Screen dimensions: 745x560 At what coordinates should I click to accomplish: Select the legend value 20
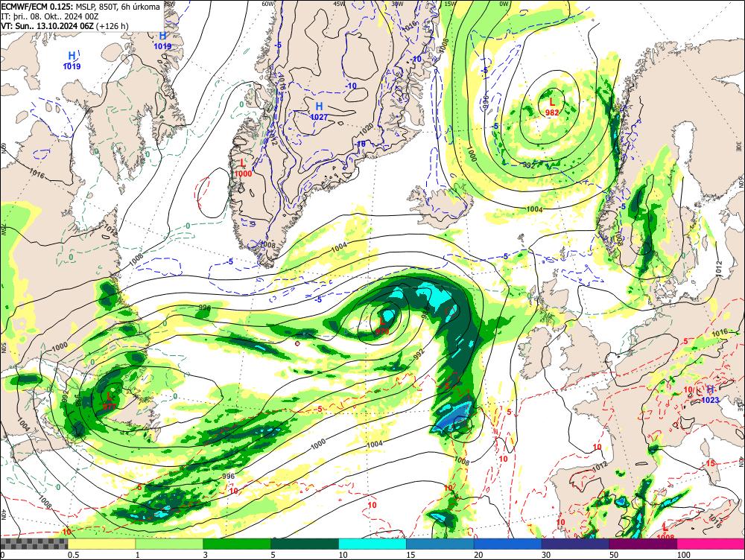478,555
